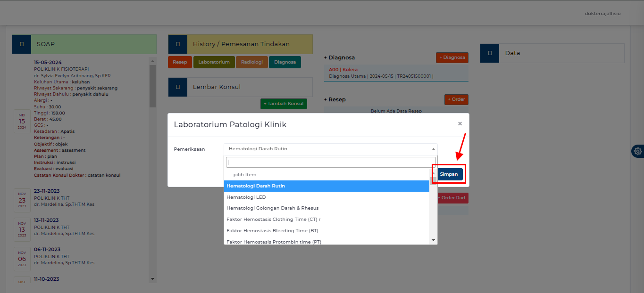
Task: Click the + Order button under Resep
Action: 456,99
